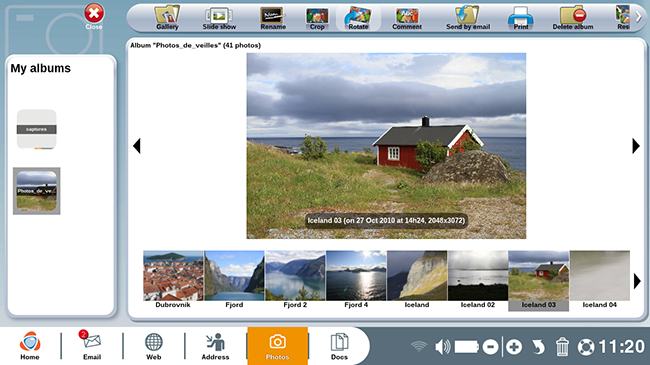650x365 pixels.
Task: Open the captures album
Action: [36, 129]
